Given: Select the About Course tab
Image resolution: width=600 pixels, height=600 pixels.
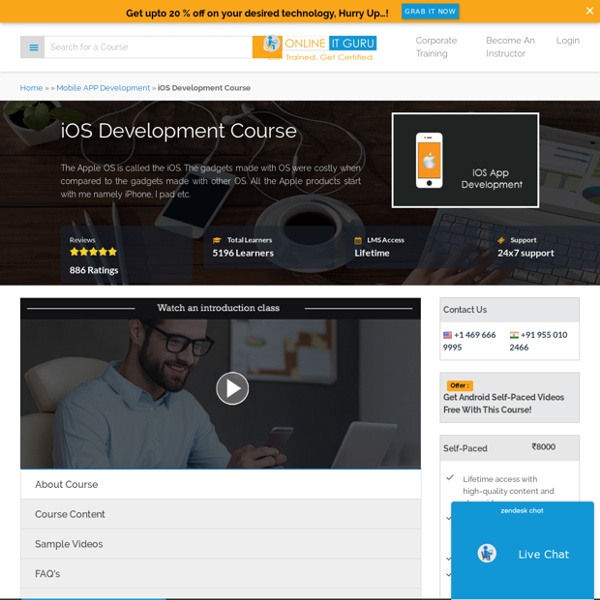Looking at the screenshot, I should [220, 484].
